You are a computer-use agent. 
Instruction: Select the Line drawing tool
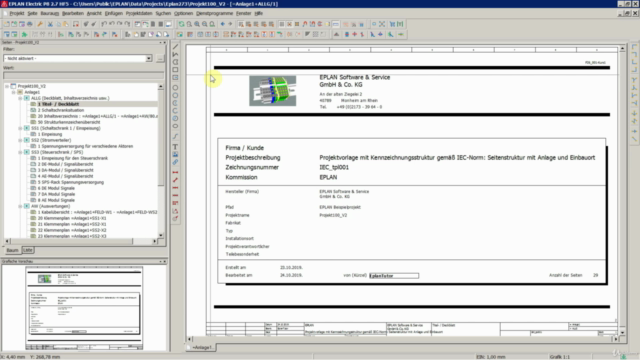click(x=176, y=47)
